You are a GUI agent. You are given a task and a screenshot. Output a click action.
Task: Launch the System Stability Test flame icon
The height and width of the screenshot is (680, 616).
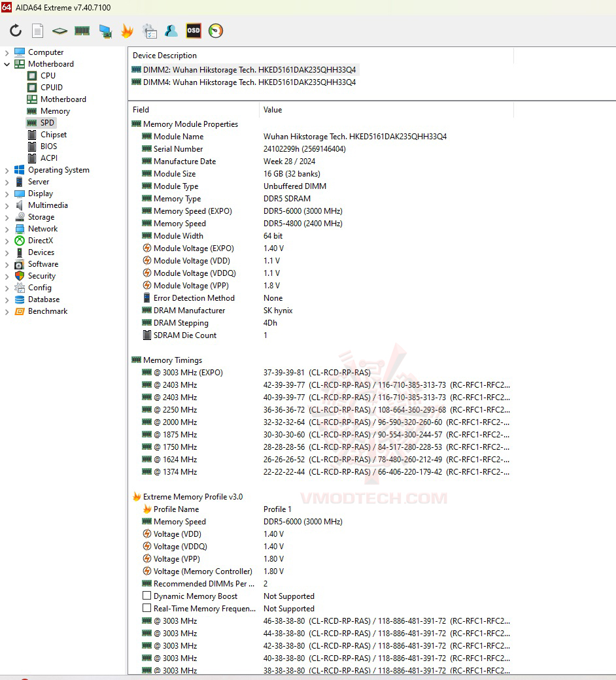[127, 31]
